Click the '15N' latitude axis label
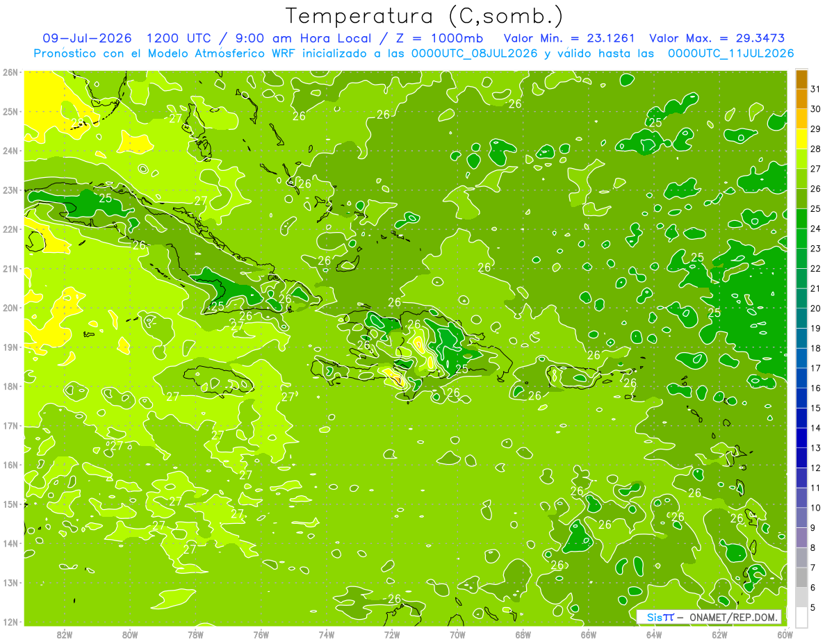 (x=11, y=504)
